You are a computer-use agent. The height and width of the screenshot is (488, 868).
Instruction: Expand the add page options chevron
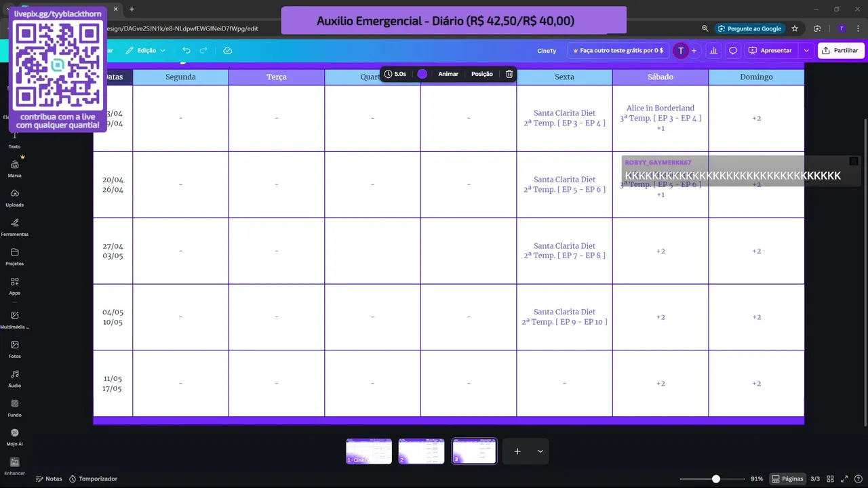pyautogui.click(x=540, y=451)
